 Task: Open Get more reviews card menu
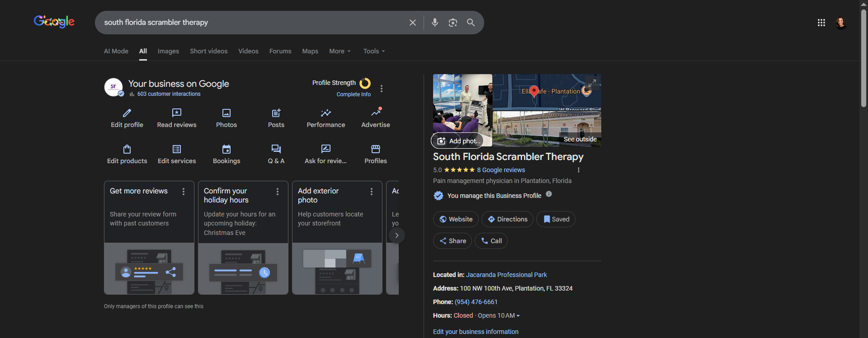click(x=184, y=192)
